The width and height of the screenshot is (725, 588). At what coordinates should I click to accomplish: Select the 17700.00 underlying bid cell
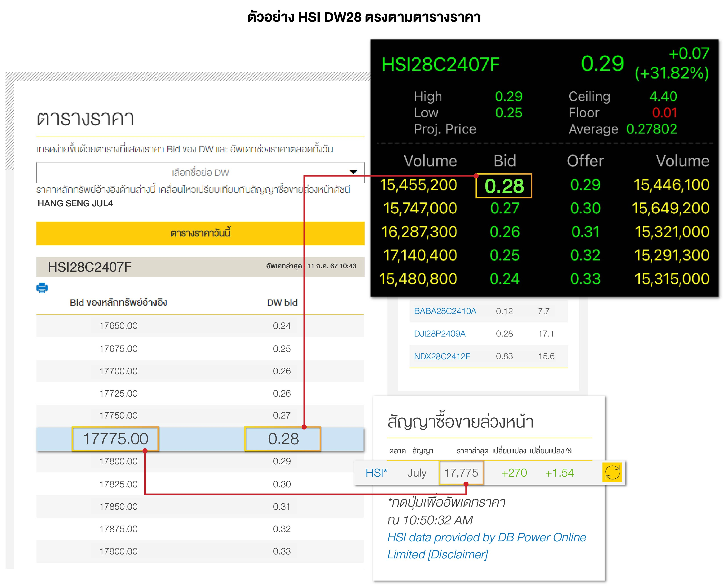(x=118, y=371)
